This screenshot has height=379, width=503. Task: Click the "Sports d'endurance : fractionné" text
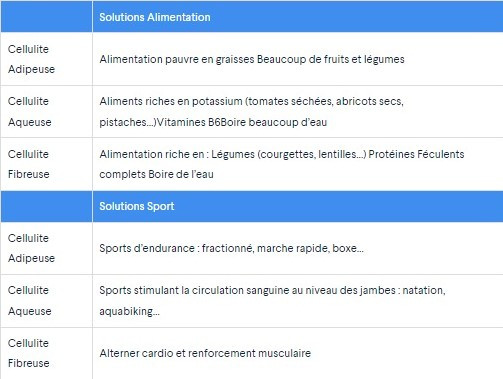click(x=176, y=248)
